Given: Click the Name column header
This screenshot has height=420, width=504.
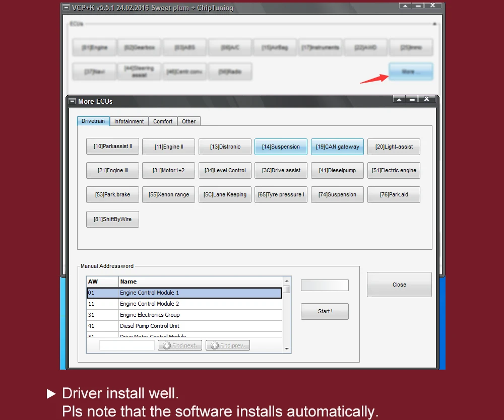Looking at the screenshot, I should pos(200,282).
